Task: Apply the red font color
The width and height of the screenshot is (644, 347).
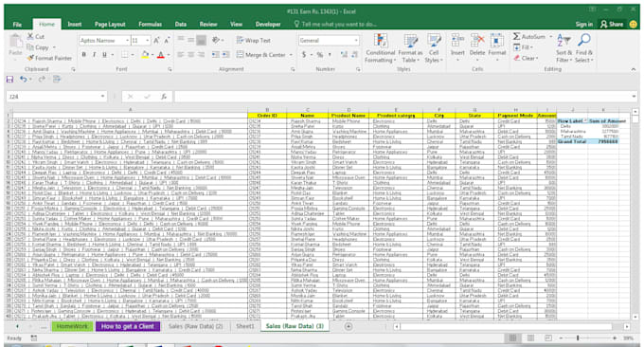Action: coord(161,55)
